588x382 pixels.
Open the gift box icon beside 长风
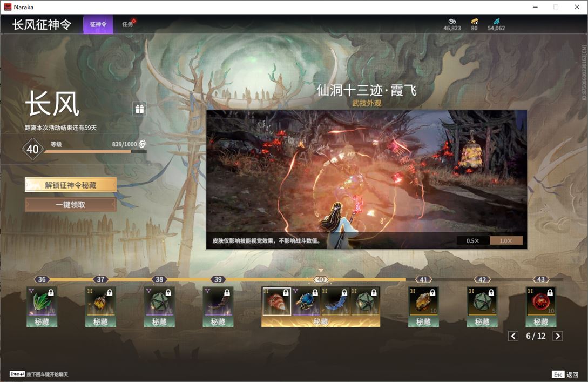[x=139, y=109]
